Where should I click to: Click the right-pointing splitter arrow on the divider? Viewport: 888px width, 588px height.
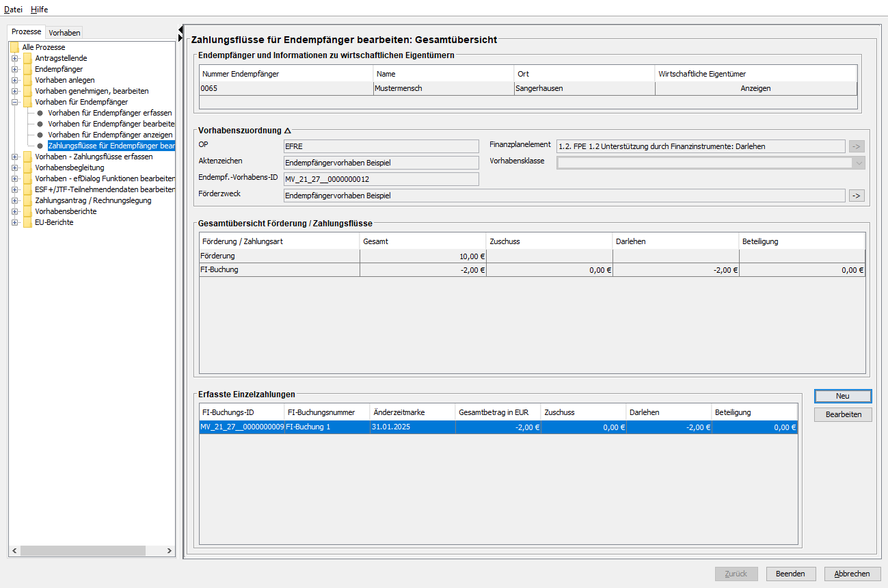pos(180,38)
